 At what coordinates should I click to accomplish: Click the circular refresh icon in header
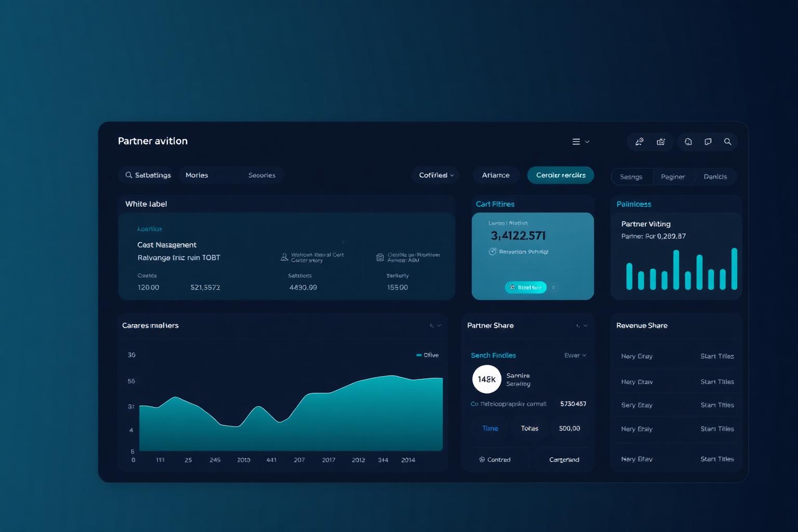pyautogui.click(x=688, y=142)
